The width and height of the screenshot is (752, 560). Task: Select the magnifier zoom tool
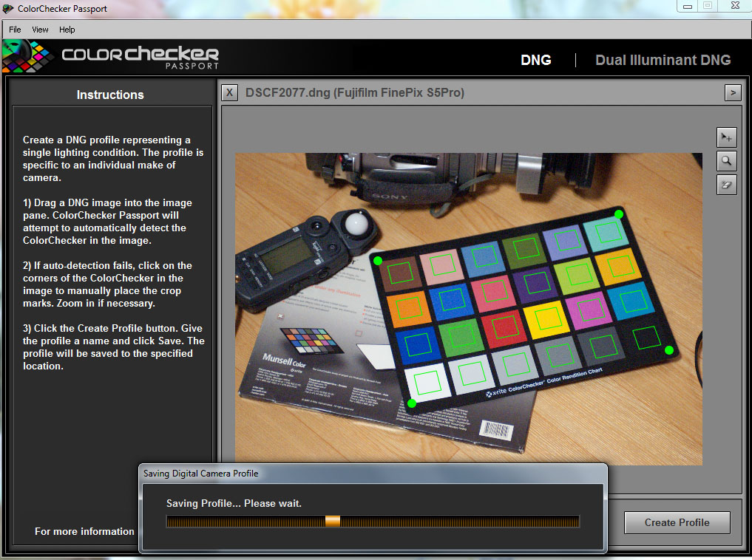tap(726, 161)
